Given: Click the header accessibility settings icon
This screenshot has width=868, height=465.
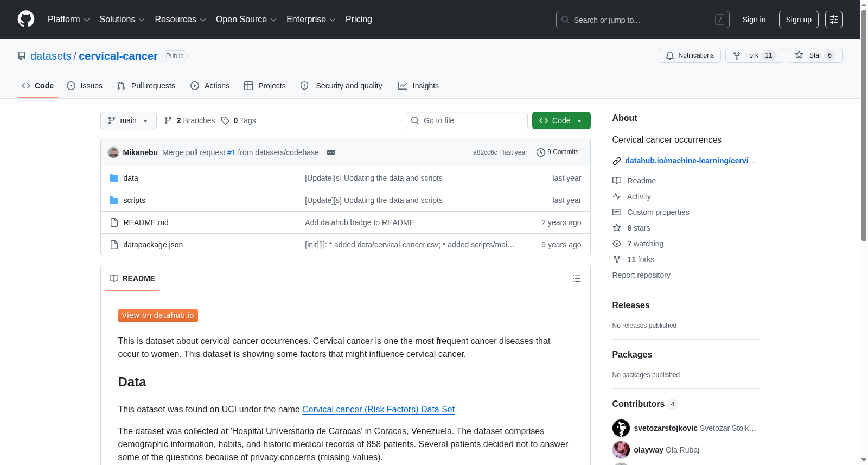Looking at the screenshot, I should (834, 20).
